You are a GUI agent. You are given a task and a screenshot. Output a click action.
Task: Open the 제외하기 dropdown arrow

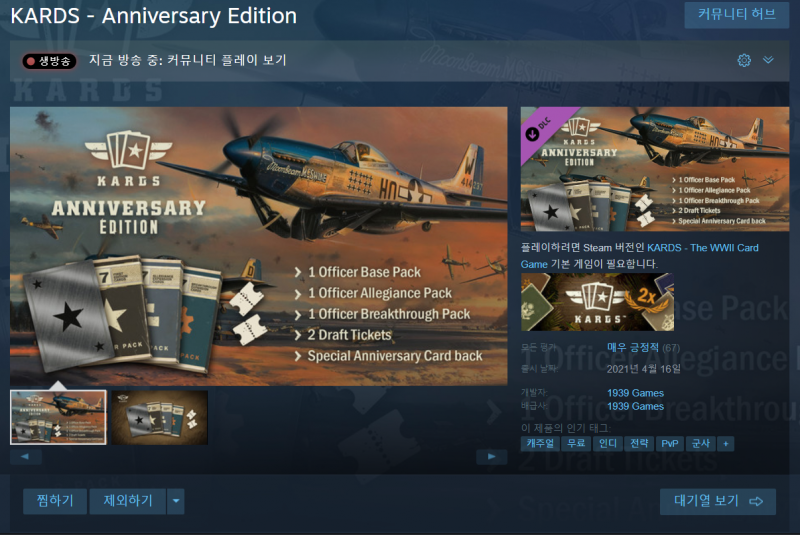pyautogui.click(x=176, y=501)
